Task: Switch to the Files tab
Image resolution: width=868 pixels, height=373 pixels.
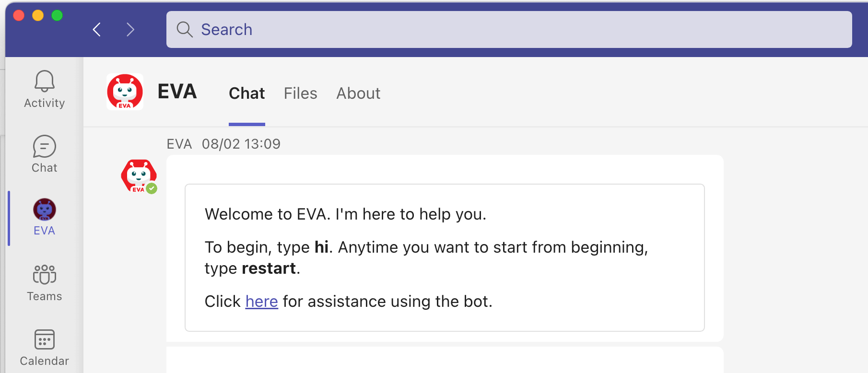Action: (300, 93)
